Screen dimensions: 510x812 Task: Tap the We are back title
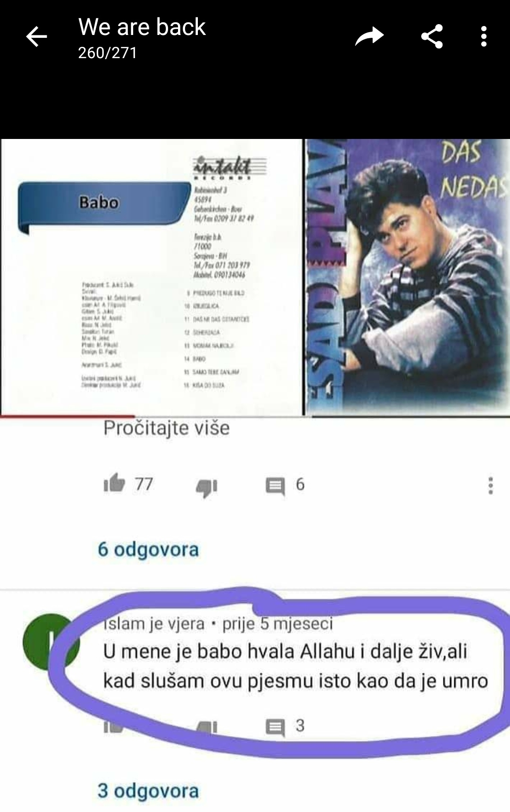[142, 26]
